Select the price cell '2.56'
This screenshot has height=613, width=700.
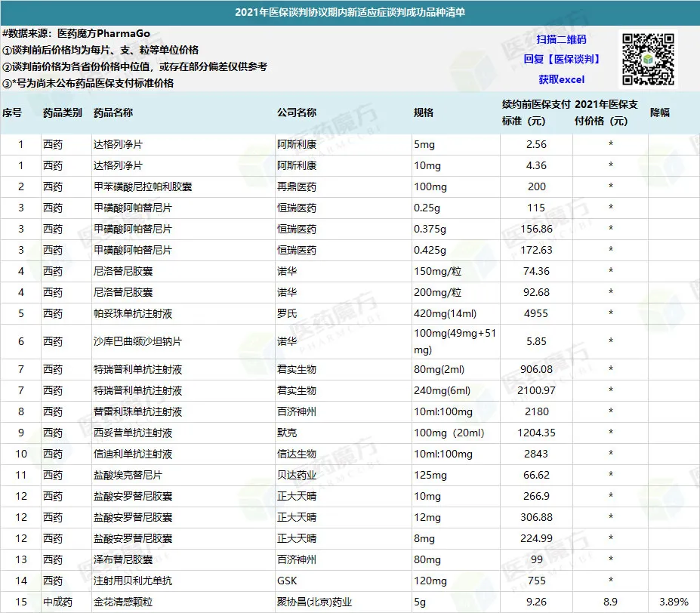coord(536,144)
